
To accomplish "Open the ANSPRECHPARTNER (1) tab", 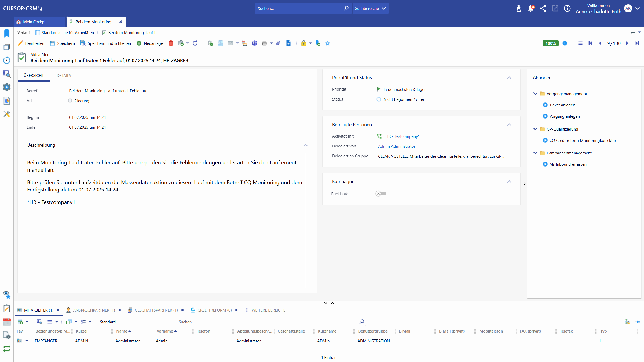I will [94, 310].
